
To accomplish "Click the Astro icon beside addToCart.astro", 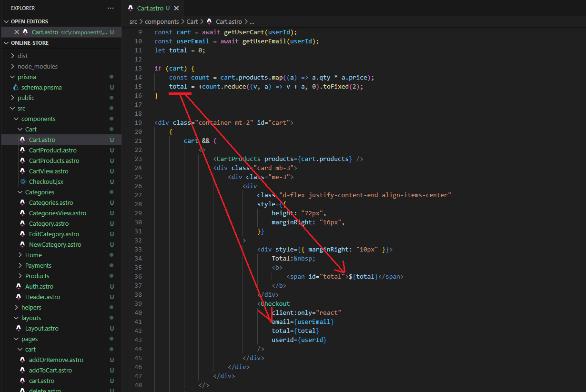I will (23, 370).
